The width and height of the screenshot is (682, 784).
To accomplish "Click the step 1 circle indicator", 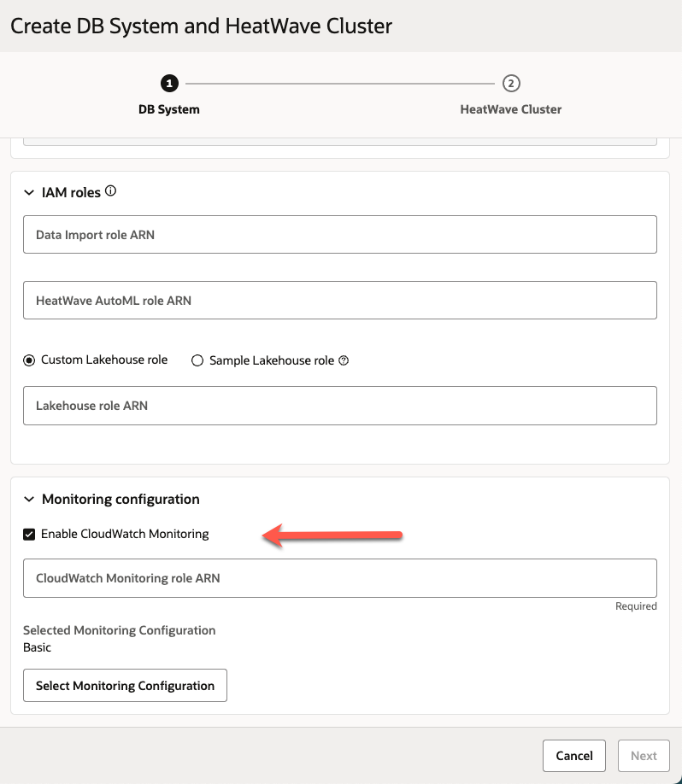I will [169, 85].
